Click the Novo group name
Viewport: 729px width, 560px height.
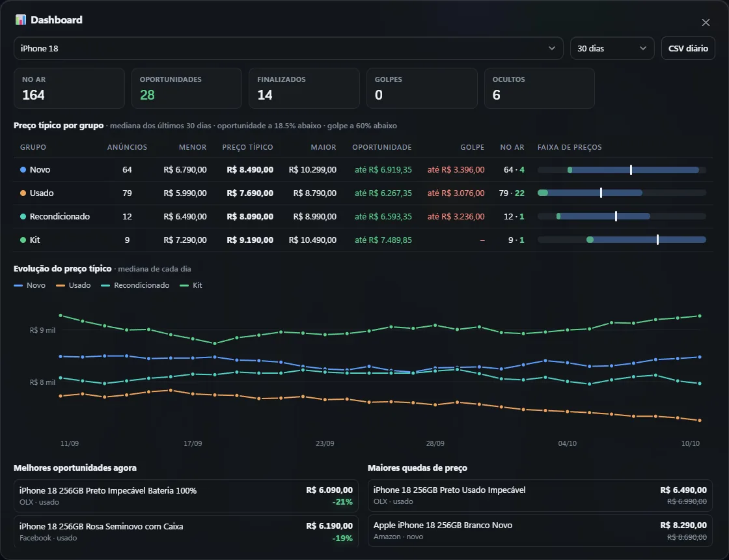(40, 170)
